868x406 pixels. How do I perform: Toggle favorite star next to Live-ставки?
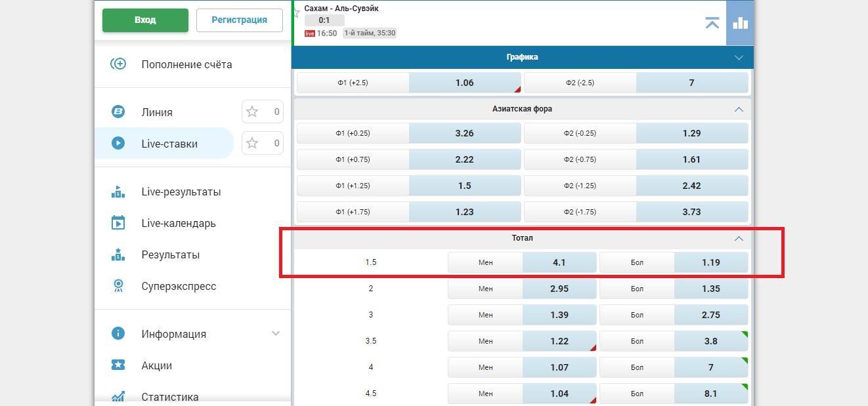click(x=252, y=143)
